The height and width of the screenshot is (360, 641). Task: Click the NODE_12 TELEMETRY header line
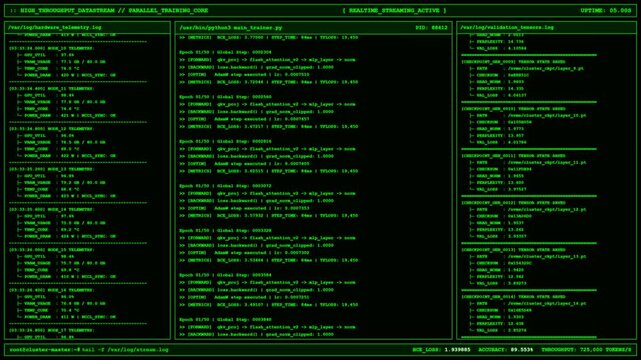coord(52,129)
